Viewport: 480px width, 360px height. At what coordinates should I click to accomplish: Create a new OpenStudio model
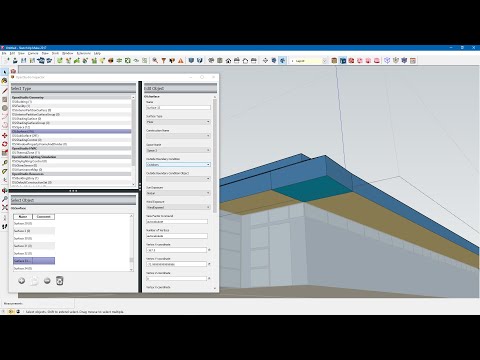coord(7,60)
